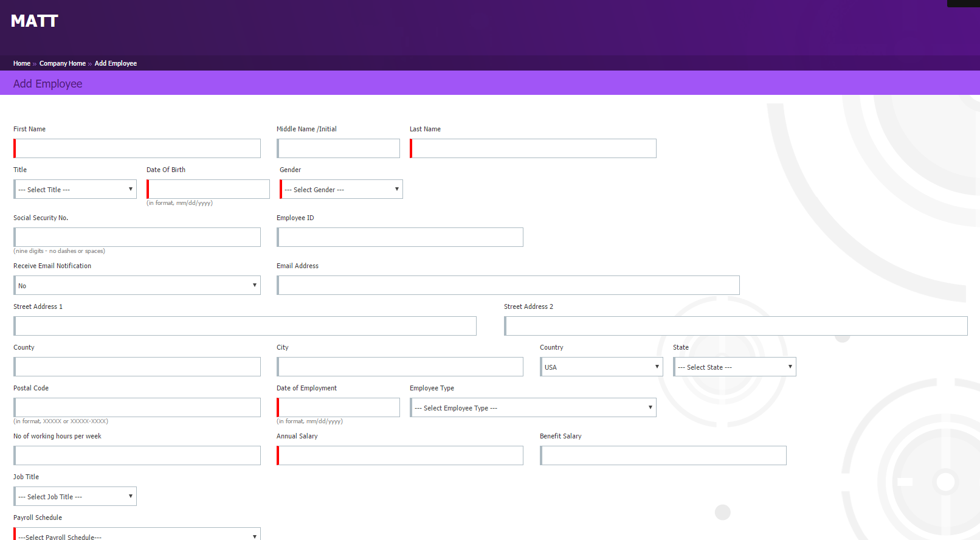Change the Country dropdown from USA
The height and width of the screenshot is (540, 980).
[601, 367]
